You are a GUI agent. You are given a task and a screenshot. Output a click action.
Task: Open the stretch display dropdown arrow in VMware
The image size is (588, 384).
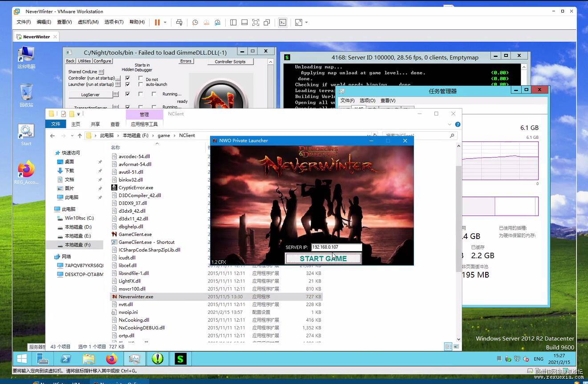tap(306, 22)
